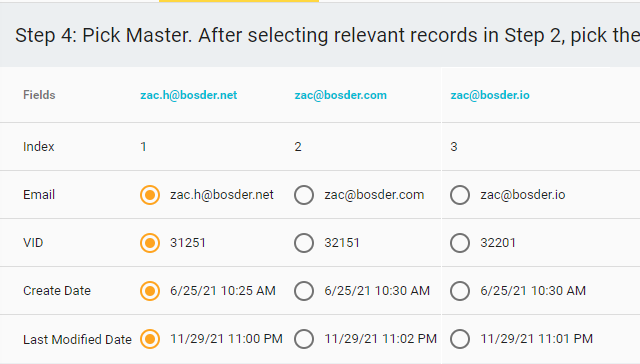Open zac@bosder.com header link
Image resolution: width=640 pixels, height=364 pixels.
pyautogui.click(x=341, y=95)
